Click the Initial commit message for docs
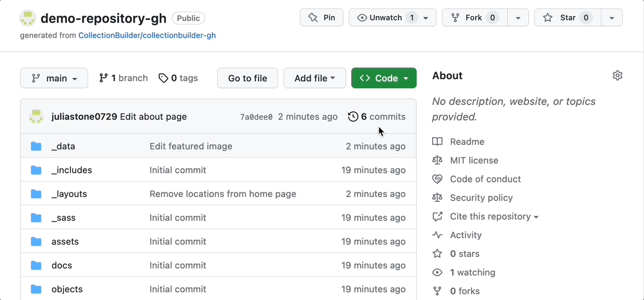Image resolution: width=644 pixels, height=300 pixels. [178, 265]
